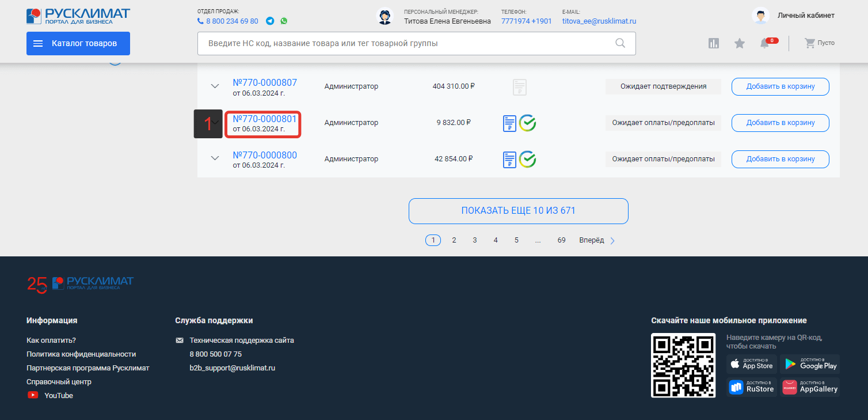Expand order 770-0000807 row chevron
The height and width of the screenshot is (420, 868).
215,86
